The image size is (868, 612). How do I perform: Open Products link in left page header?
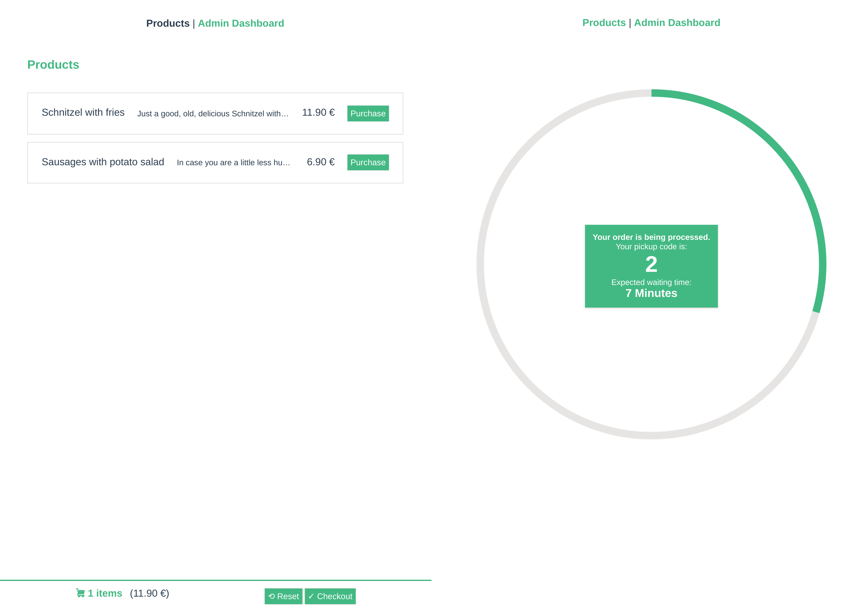click(168, 24)
